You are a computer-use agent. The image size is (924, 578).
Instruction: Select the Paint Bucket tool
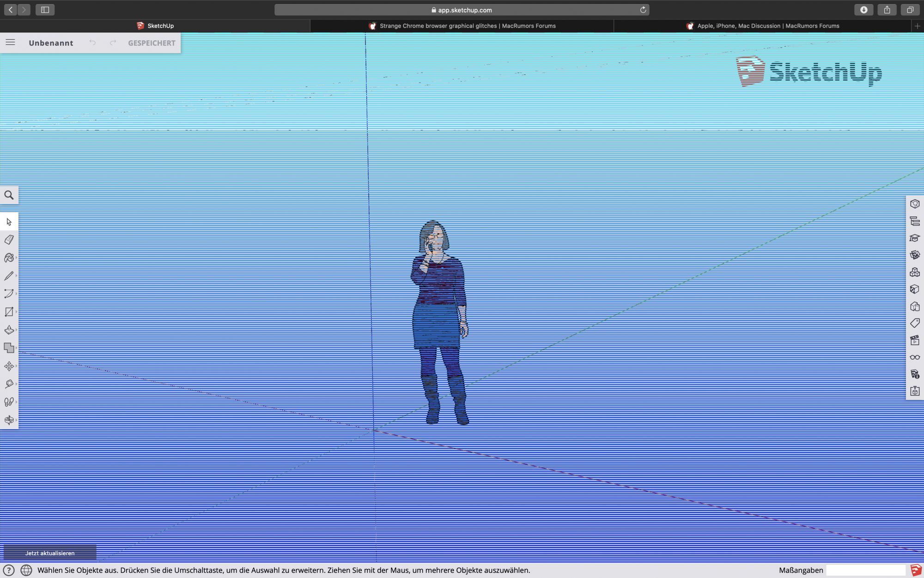[9, 258]
